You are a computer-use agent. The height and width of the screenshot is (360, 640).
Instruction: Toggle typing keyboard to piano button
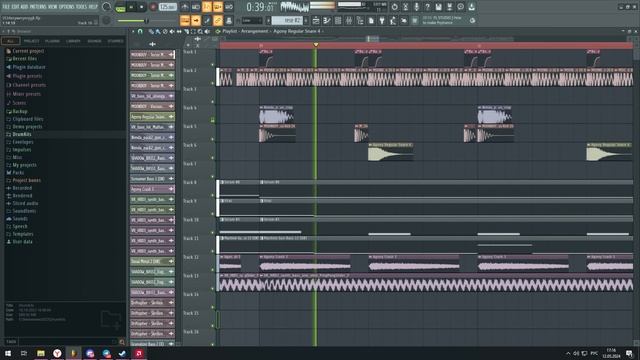[185, 20]
